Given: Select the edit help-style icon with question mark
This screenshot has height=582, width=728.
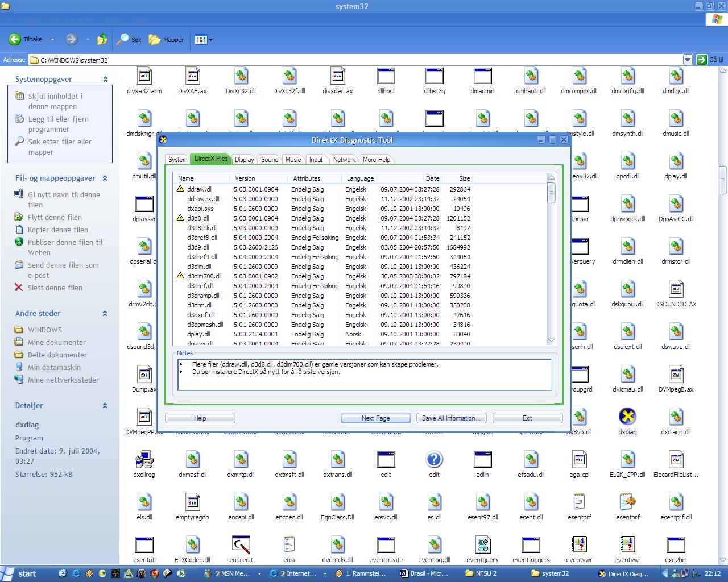Looking at the screenshot, I should point(434,459).
